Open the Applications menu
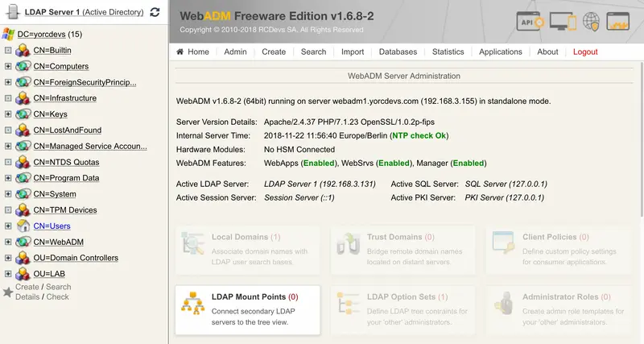 click(500, 52)
